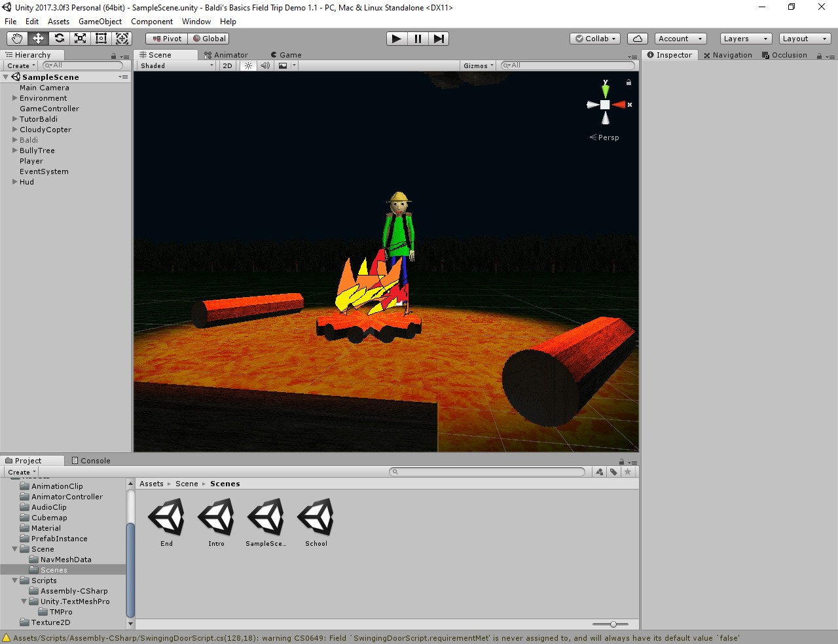Click the Collab button
Image resolution: width=838 pixels, height=644 pixels.
[x=594, y=38]
